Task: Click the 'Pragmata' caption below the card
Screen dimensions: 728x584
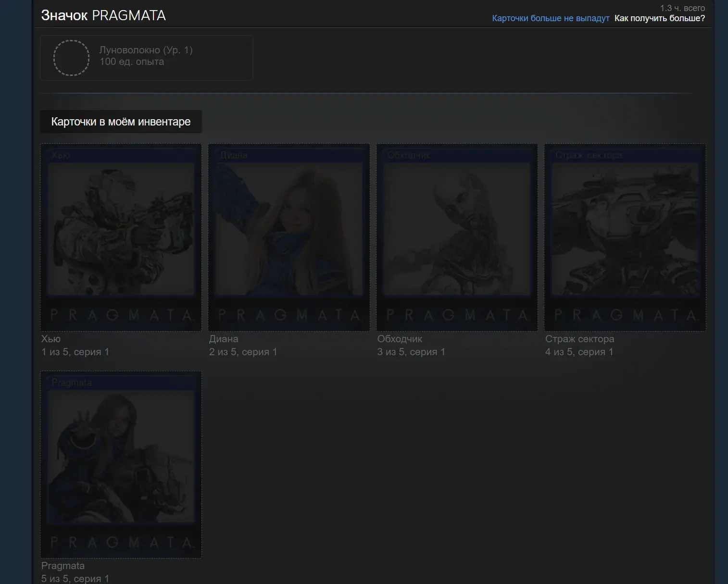Action: 63,566
